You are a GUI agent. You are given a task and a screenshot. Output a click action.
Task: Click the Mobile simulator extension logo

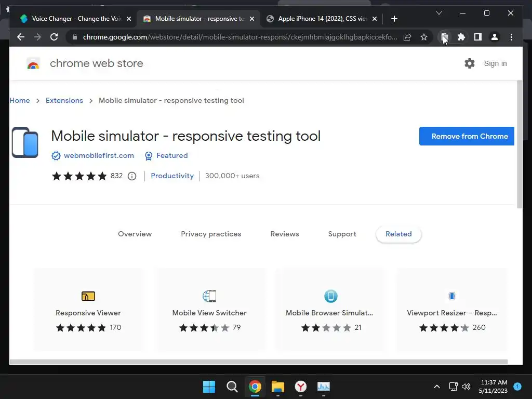(x=25, y=142)
